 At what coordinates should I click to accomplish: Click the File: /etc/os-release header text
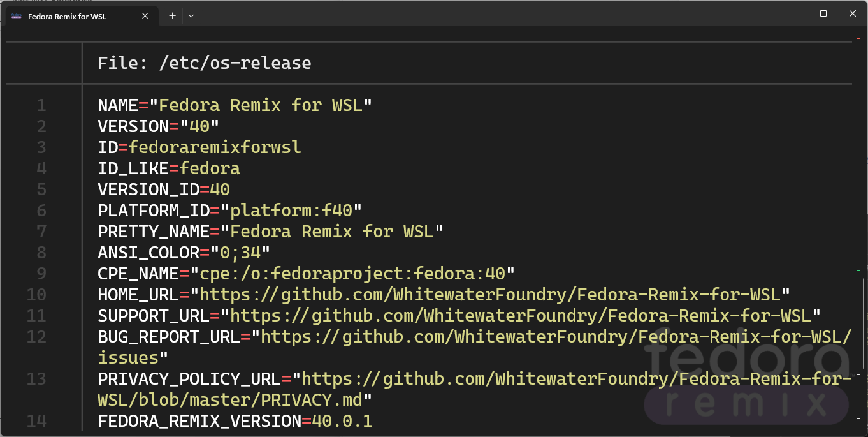coord(204,63)
